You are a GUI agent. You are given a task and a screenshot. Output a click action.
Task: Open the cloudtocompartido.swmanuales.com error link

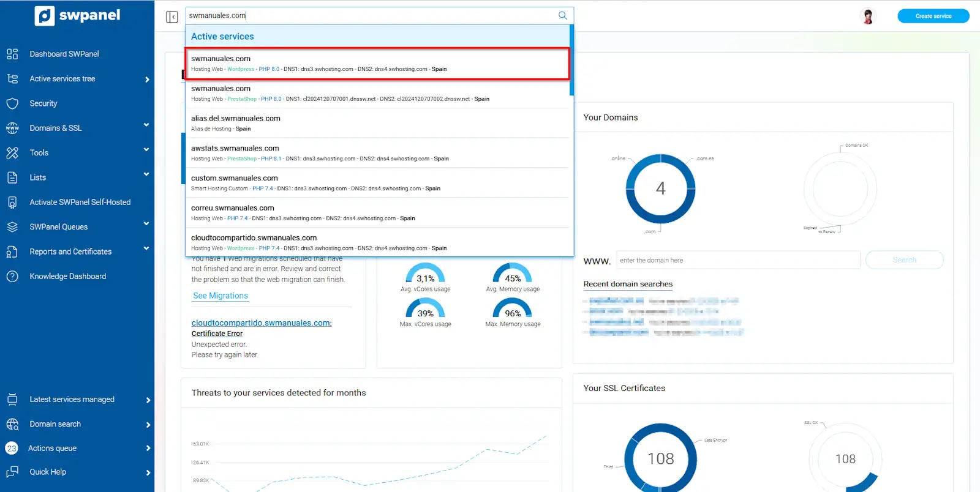(x=262, y=322)
